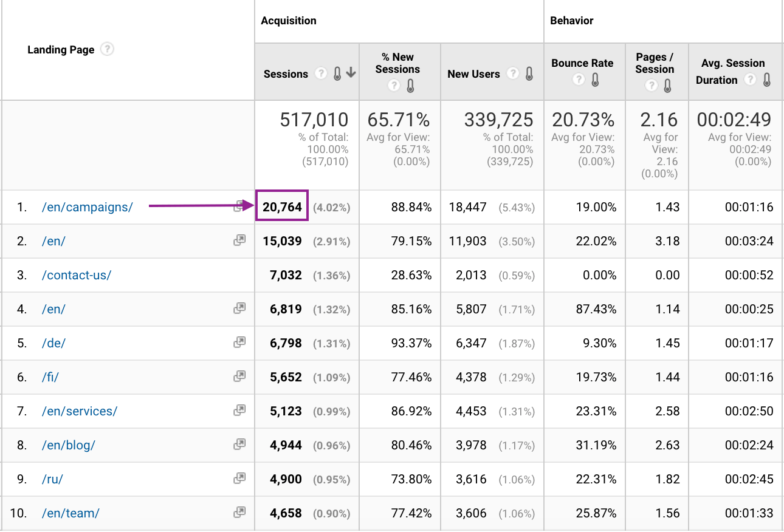Toggle the Avg. Session Duration thermometer icon
This screenshot has height=532, width=784.
coord(766,80)
